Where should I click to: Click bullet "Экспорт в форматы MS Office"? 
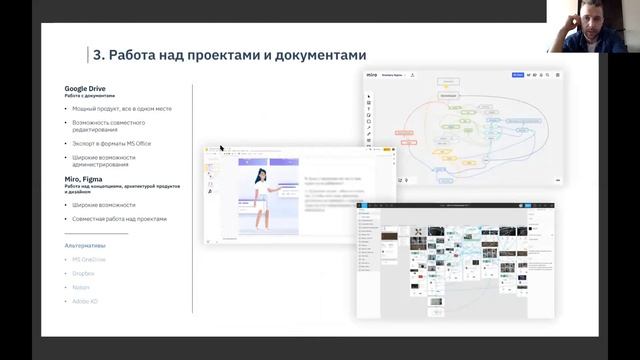[112, 144]
